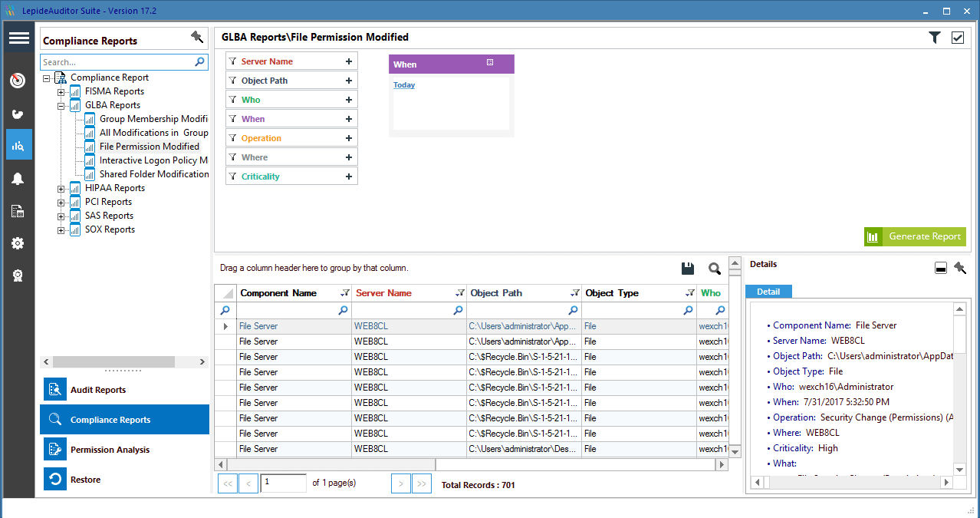The height and width of the screenshot is (518, 980).
Task: Click the search magnifier above the grid
Action: [715, 269]
